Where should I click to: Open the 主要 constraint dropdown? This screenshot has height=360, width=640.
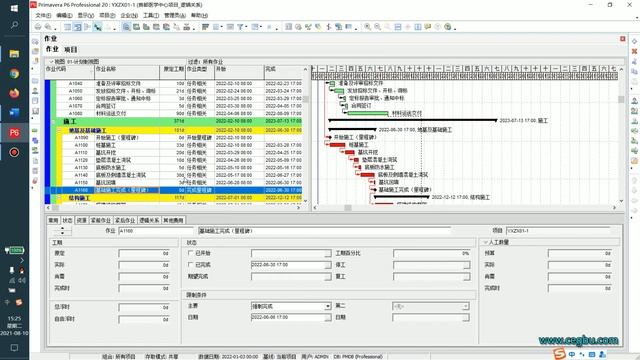[327, 306]
